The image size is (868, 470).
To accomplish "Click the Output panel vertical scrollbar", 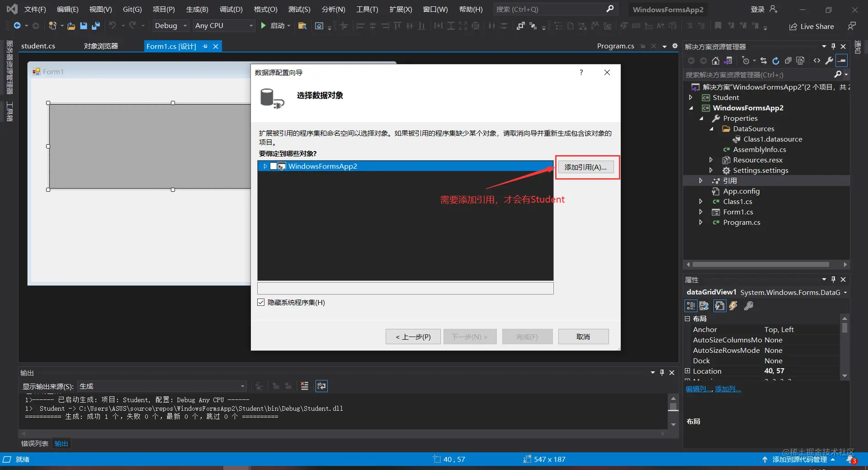I will (673, 411).
